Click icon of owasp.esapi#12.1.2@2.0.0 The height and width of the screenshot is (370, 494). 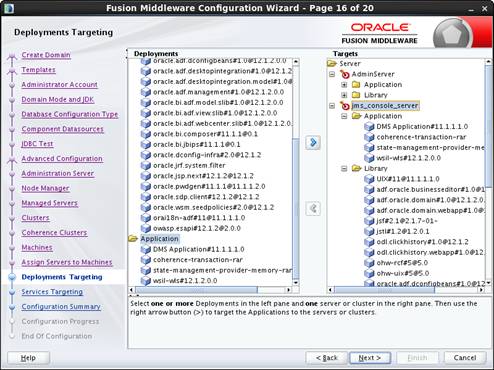(x=146, y=228)
